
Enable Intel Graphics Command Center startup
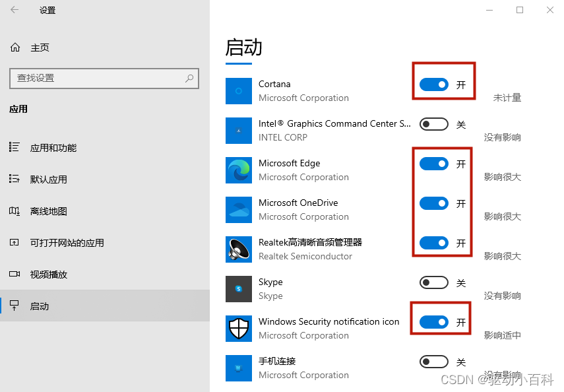pyautogui.click(x=434, y=124)
